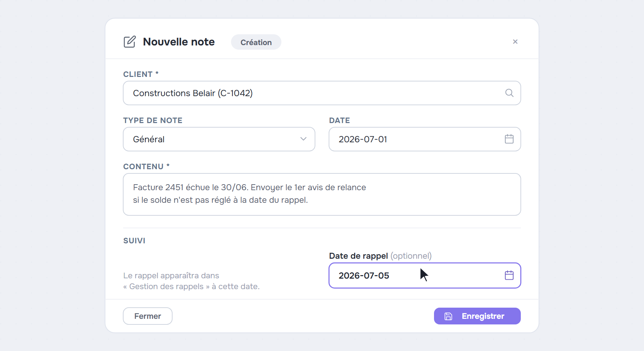This screenshot has height=351, width=644.
Task: Click the save icon on the Enregistrer button
Action: click(x=448, y=316)
